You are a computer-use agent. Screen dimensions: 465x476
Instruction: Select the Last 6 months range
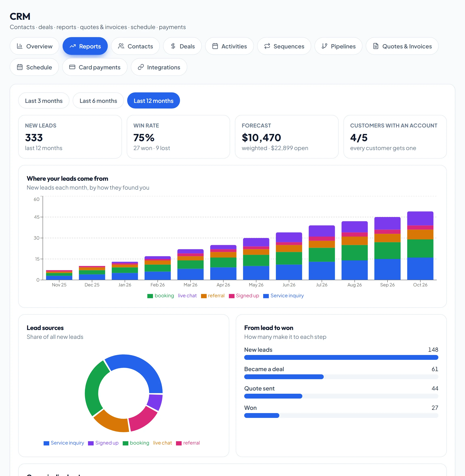98,101
